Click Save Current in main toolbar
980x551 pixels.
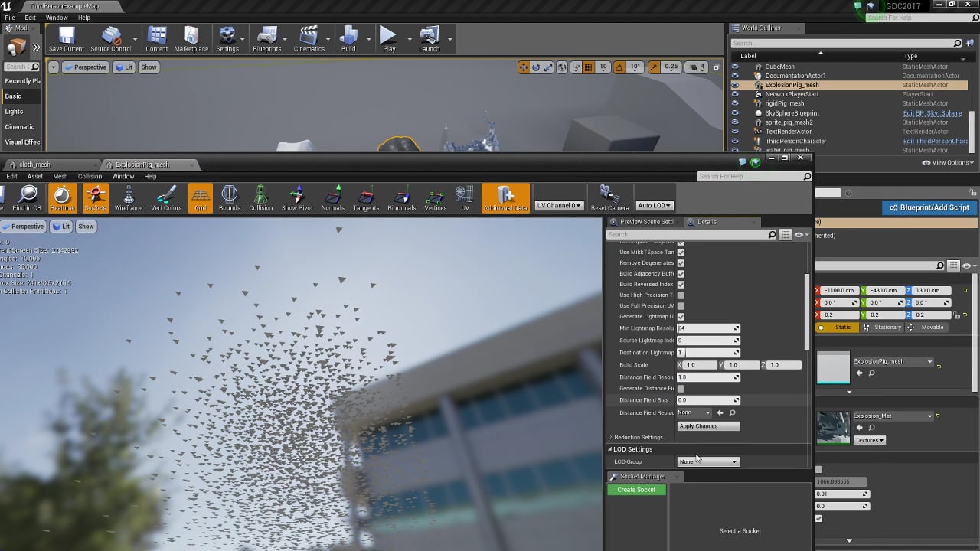67,39
